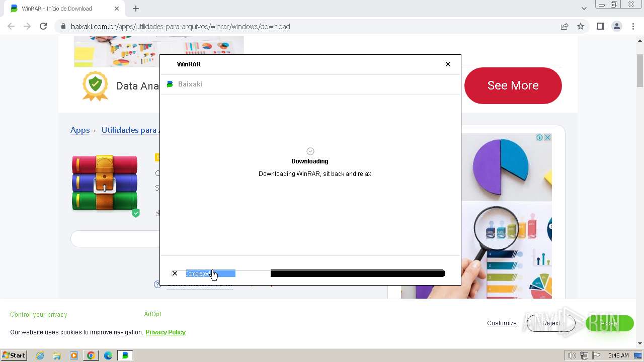644x362 pixels.
Task: Click the 3:45 AM clock
Action: click(x=618, y=355)
